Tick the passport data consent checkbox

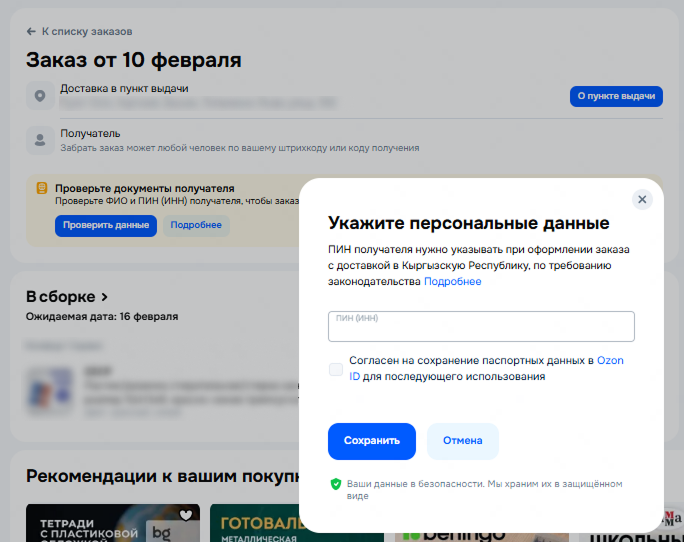336,369
